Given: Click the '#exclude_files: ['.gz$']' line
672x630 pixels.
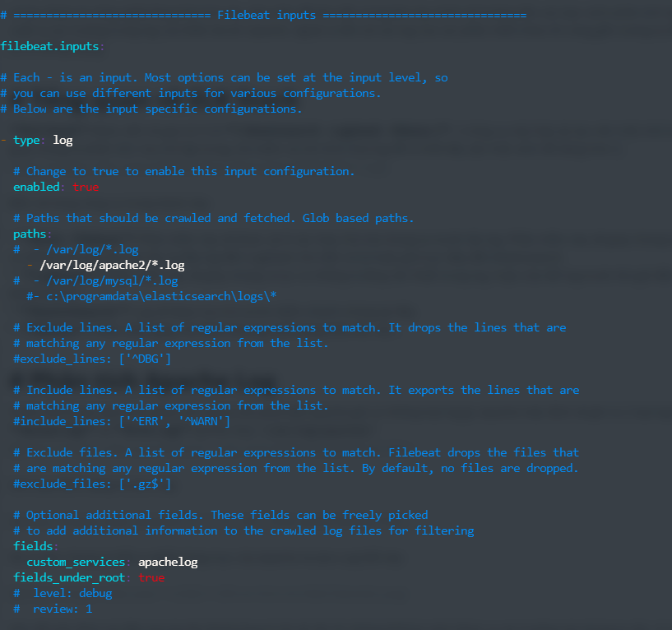Looking at the screenshot, I should pyautogui.click(x=92, y=484).
